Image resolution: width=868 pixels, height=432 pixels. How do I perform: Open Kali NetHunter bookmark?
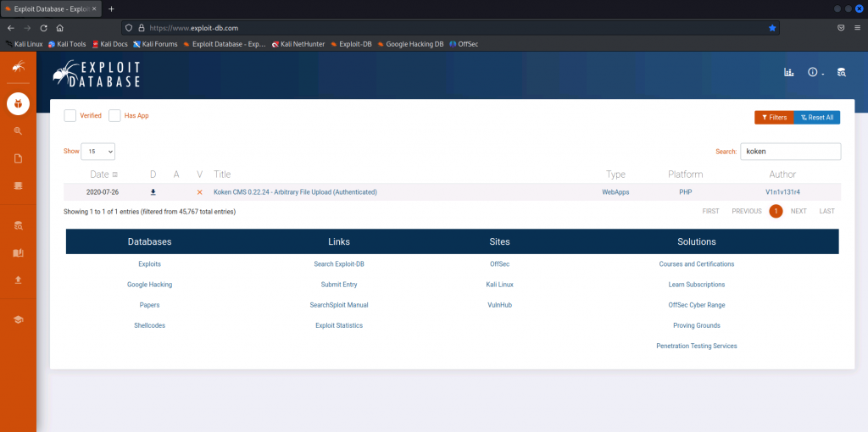pos(298,44)
